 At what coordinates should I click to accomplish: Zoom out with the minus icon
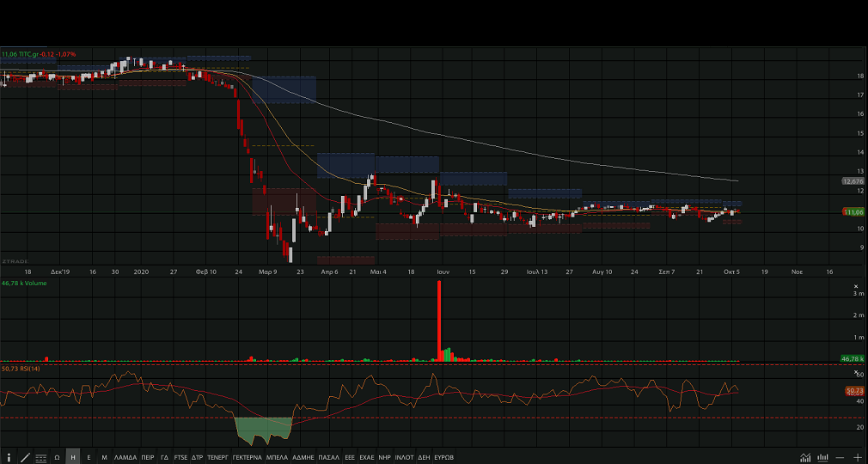(840, 457)
